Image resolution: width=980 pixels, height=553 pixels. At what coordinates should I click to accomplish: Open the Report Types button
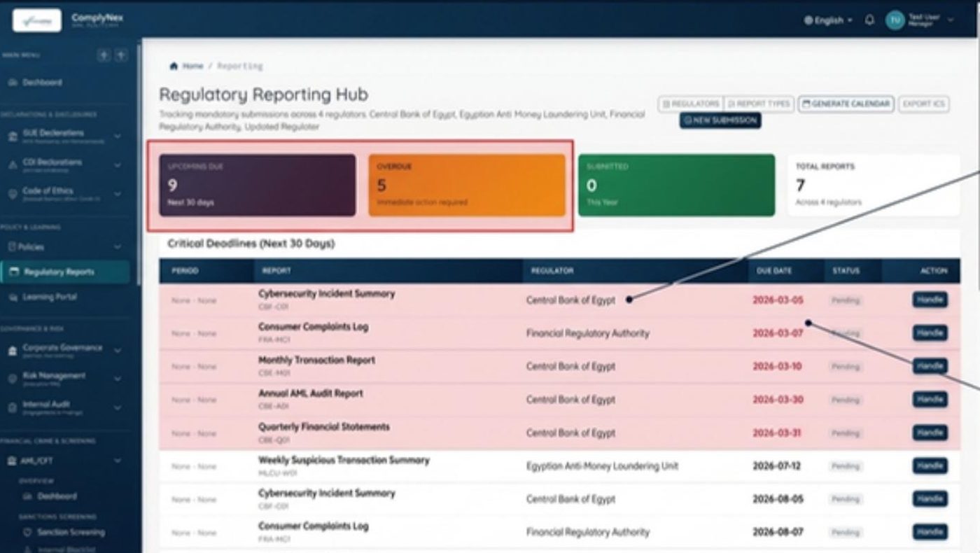coord(759,104)
